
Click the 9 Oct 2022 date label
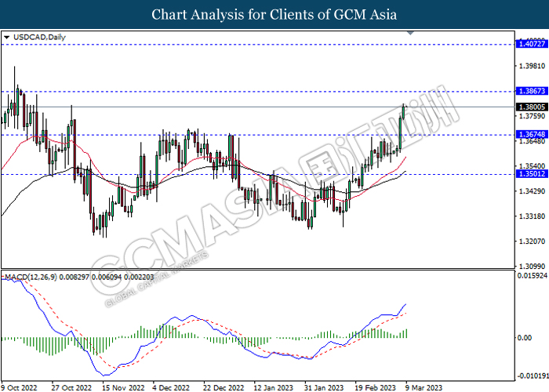click(20, 387)
